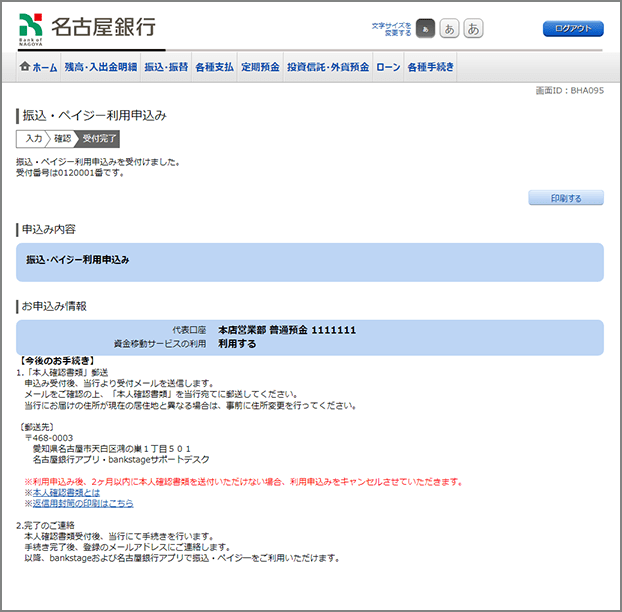Select the medium font size button
Image resolution: width=622 pixels, height=612 pixels.
[x=449, y=29]
